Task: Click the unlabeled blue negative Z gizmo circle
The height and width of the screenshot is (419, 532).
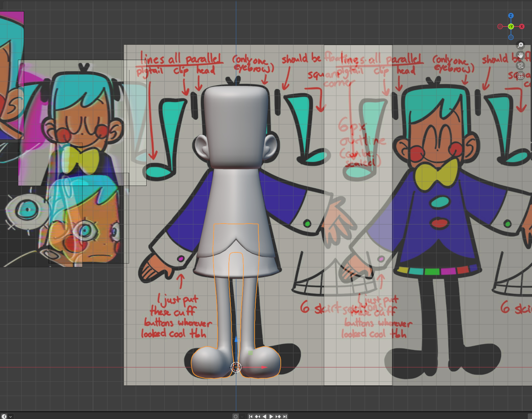Action: 511,37
